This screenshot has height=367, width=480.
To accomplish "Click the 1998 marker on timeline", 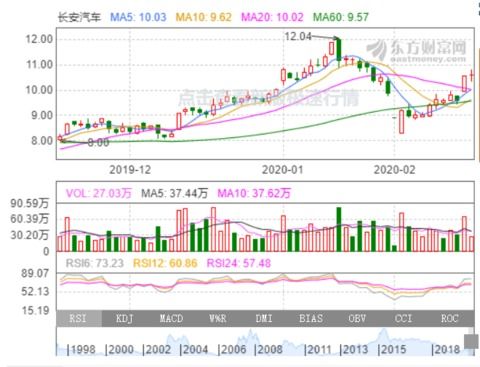I will (x=81, y=350).
